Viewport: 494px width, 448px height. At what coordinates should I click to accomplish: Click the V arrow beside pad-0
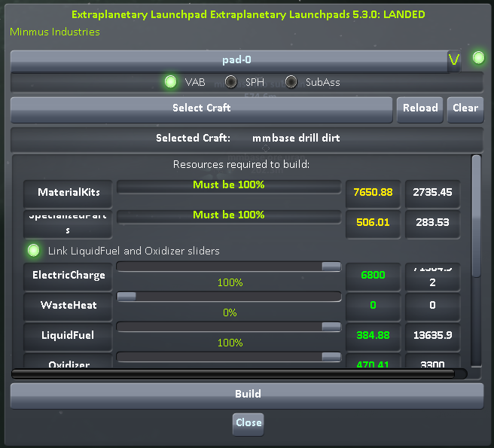[454, 60]
